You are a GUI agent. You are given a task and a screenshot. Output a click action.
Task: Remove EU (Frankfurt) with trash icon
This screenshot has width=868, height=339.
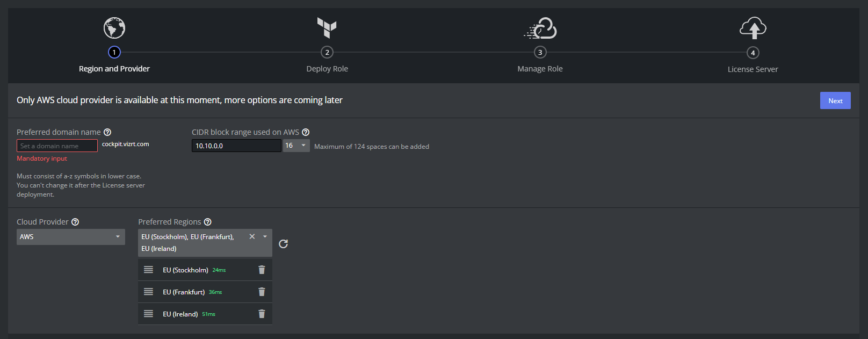[x=262, y=292]
